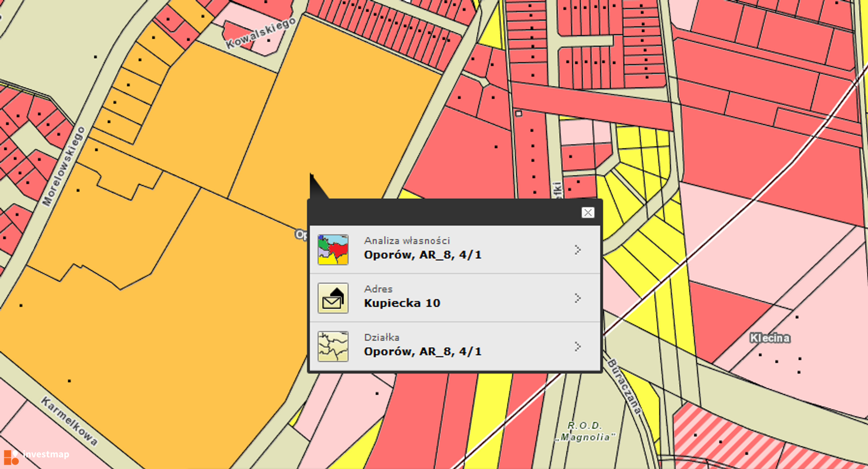Click the small white square map marker
This screenshot has height=469, width=868.
tap(519, 113)
